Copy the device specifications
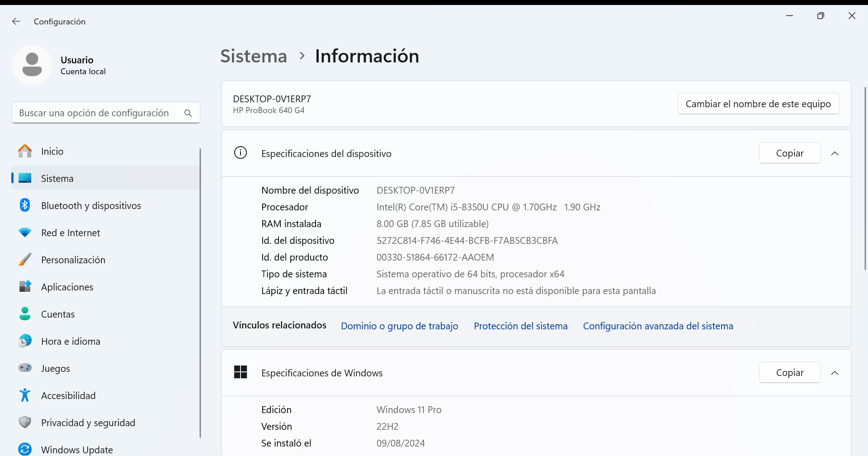The image size is (868, 456). 789,153
